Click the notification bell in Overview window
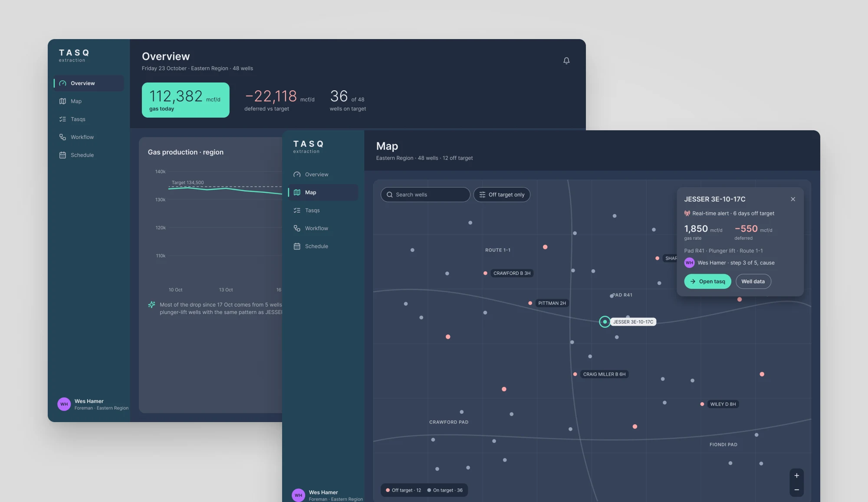This screenshot has height=502, width=868. coord(566,61)
